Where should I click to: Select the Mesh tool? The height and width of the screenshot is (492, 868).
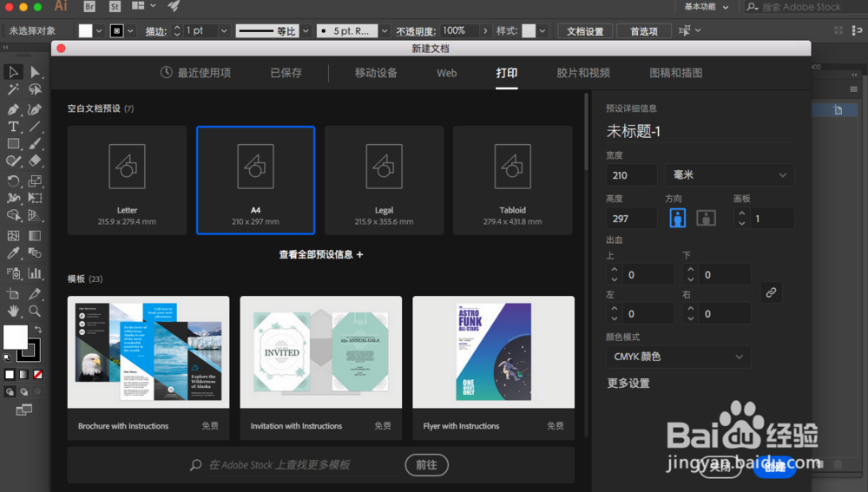[13, 236]
